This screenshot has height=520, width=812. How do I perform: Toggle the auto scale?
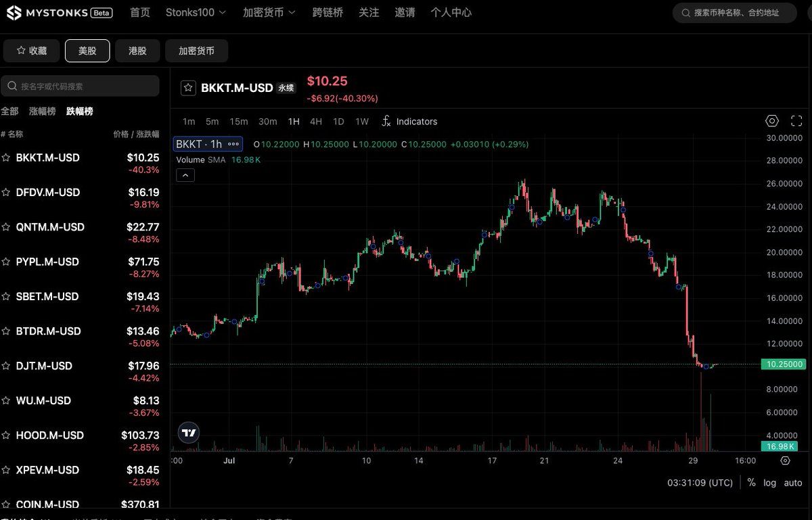point(793,483)
